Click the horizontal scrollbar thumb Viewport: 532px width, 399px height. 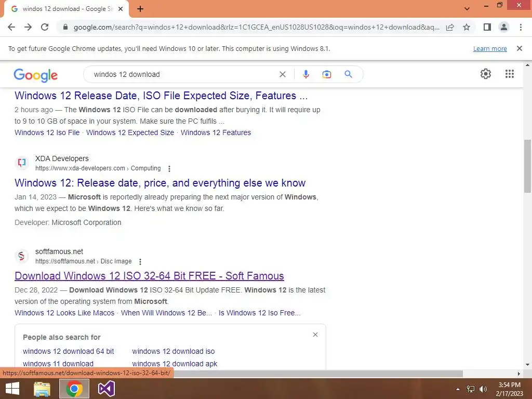tap(318, 374)
